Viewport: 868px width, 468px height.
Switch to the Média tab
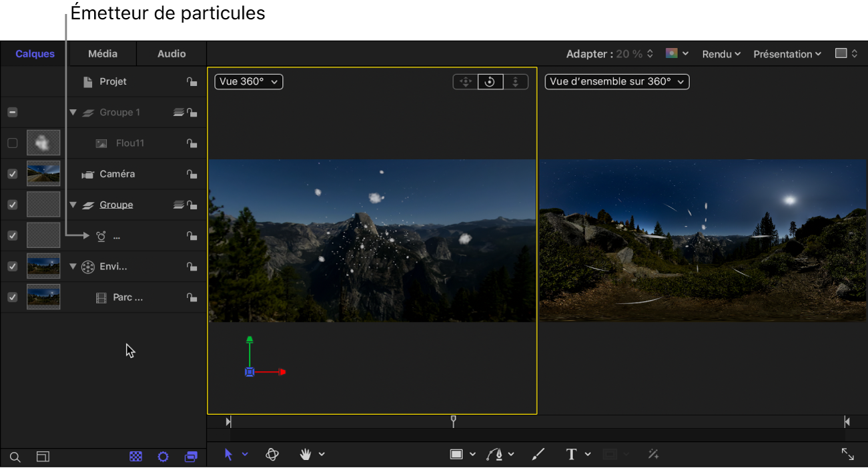(x=103, y=53)
